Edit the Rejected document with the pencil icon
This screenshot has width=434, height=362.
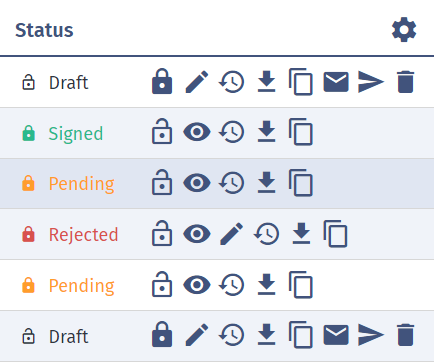[232, 234]
